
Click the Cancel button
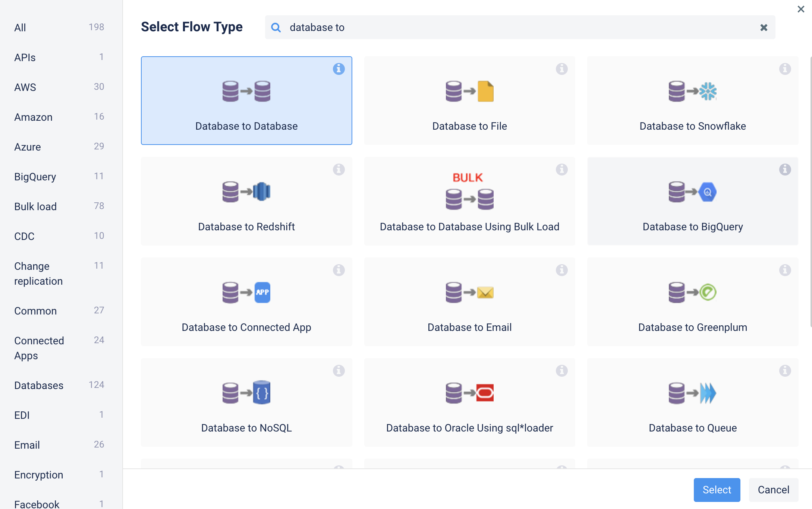point(773,490)
